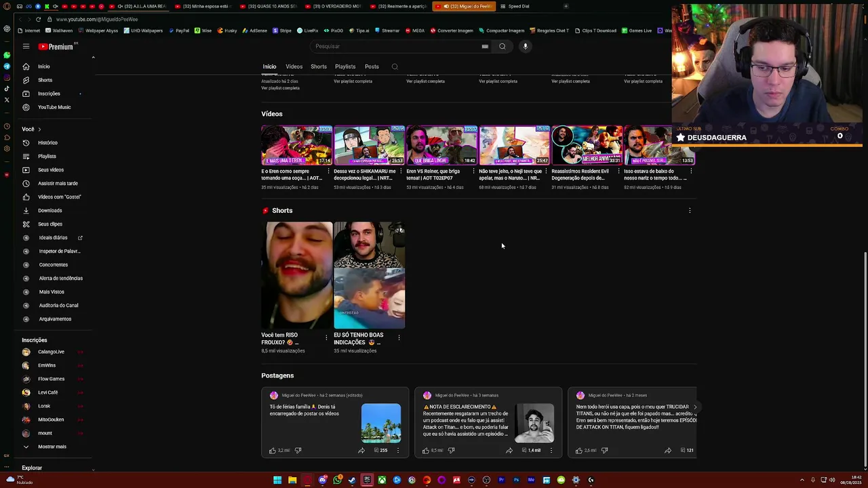Open the Vídeos section heading
Viewport: 868px width, 488px height.
272,114
